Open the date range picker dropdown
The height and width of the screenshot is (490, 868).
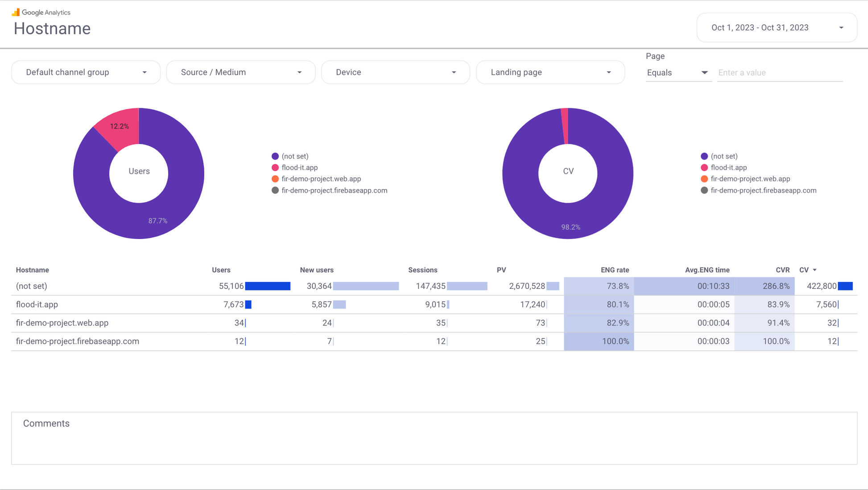coord(777,28)
